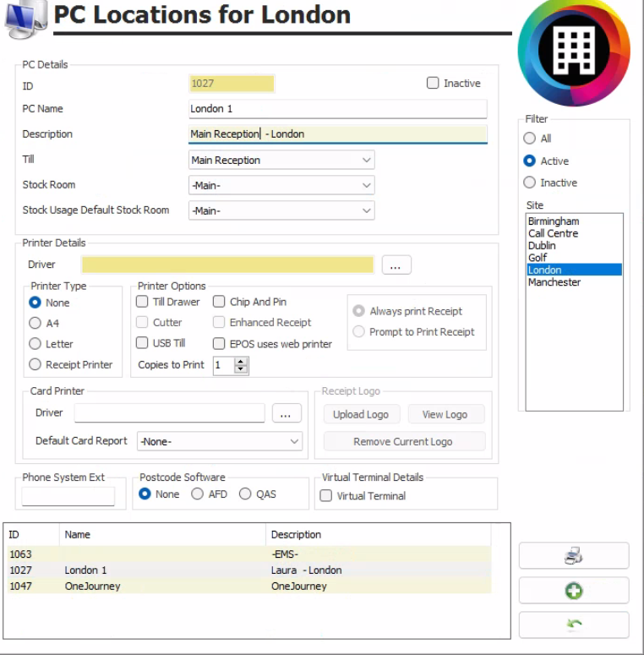The width and height of the screenshot is (644, 655).
Task: Toggle the Cutter checkbox
Action: [x=142, y=322]
